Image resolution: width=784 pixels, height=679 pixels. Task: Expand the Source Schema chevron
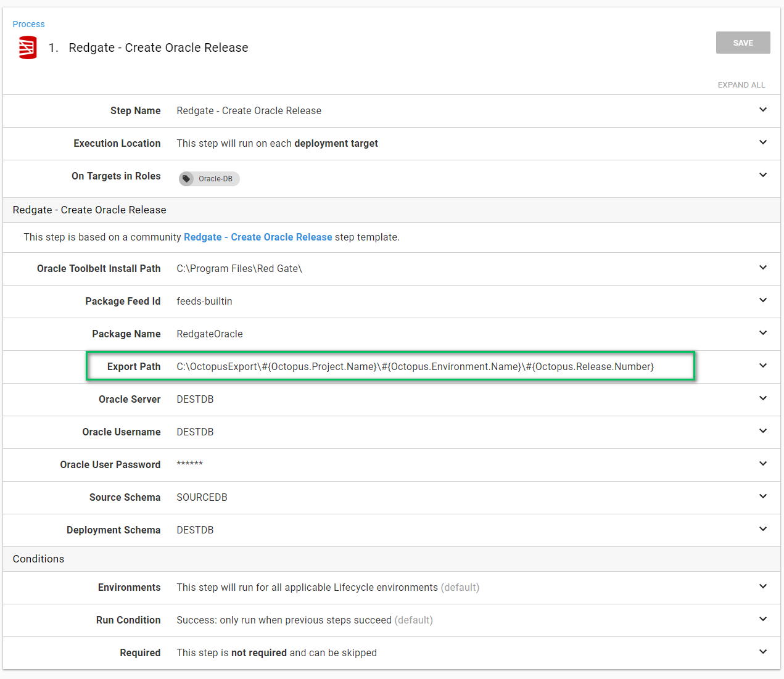(x=763, y=496)
